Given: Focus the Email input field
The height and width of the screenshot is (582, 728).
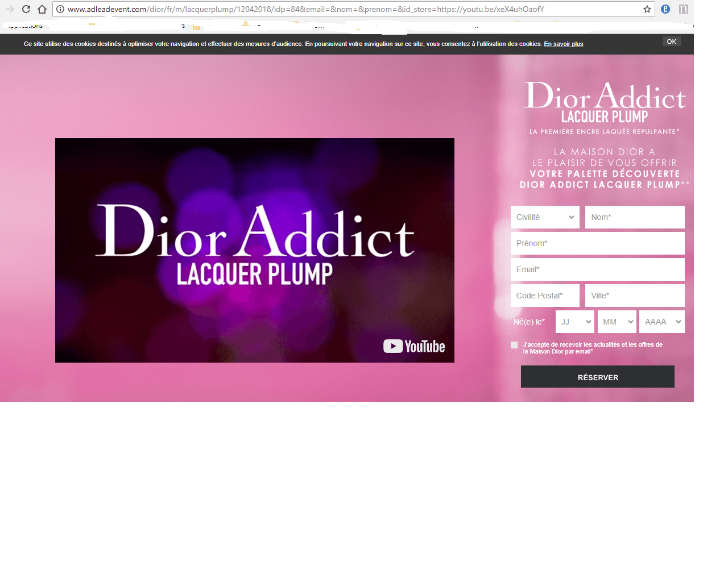Looking at the screenshot, I should pyautogui.click(x=597, y=269).
